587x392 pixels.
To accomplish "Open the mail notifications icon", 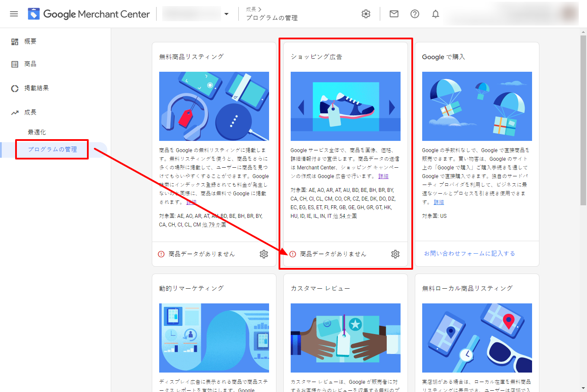I will [394, 14].
